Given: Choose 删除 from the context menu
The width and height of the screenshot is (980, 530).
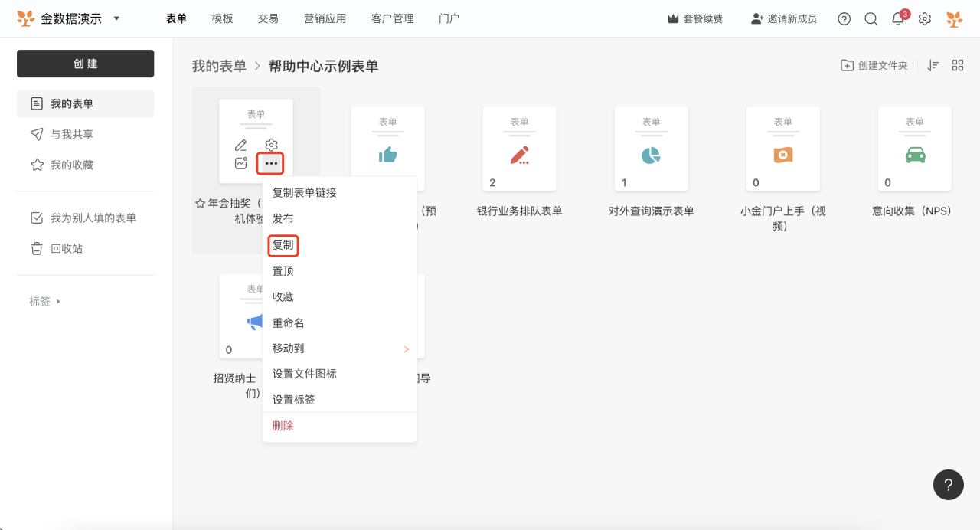Looking at the screenshot, I should click(339, 426).
